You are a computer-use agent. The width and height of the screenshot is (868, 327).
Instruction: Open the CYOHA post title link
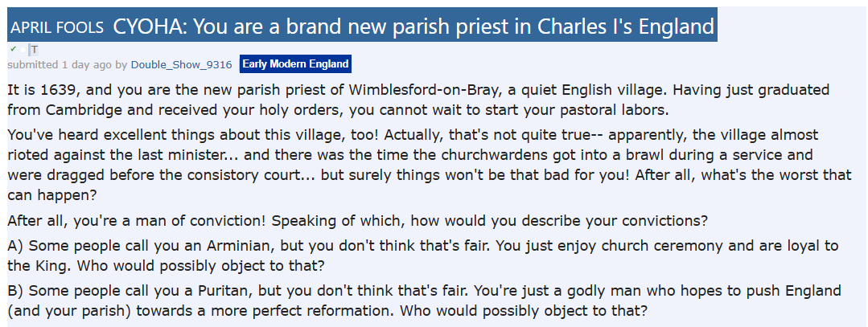tap(413, 27)
